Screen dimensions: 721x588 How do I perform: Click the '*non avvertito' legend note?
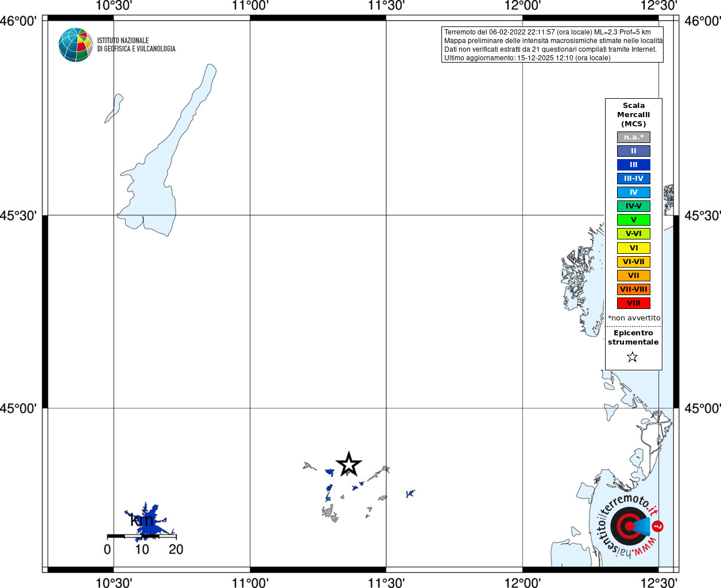pos(634,318)
